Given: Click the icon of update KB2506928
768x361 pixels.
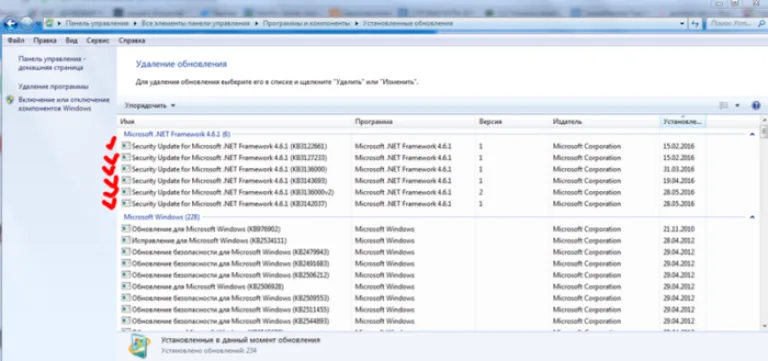Looking at the screenshot, I should 126,287.
